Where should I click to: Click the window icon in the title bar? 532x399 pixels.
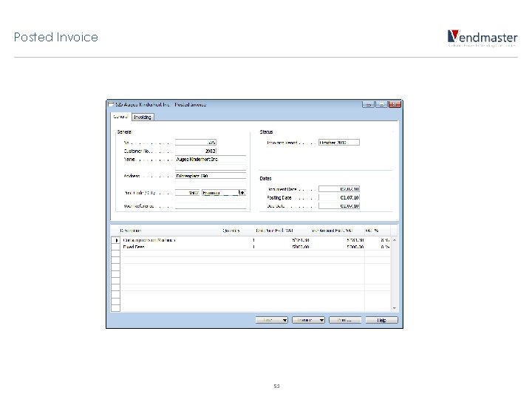point(111,104)
